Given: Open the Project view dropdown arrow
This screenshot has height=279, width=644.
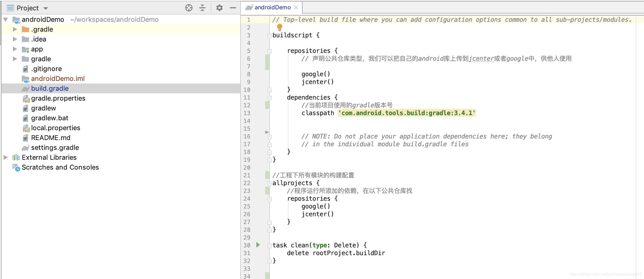Looking at the screenshot, I should tap(46, 8).
